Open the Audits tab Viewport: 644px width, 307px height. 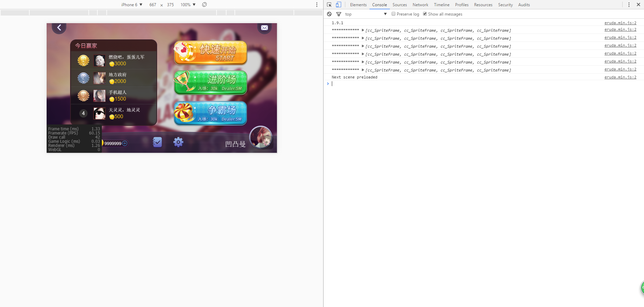point(524,5)
